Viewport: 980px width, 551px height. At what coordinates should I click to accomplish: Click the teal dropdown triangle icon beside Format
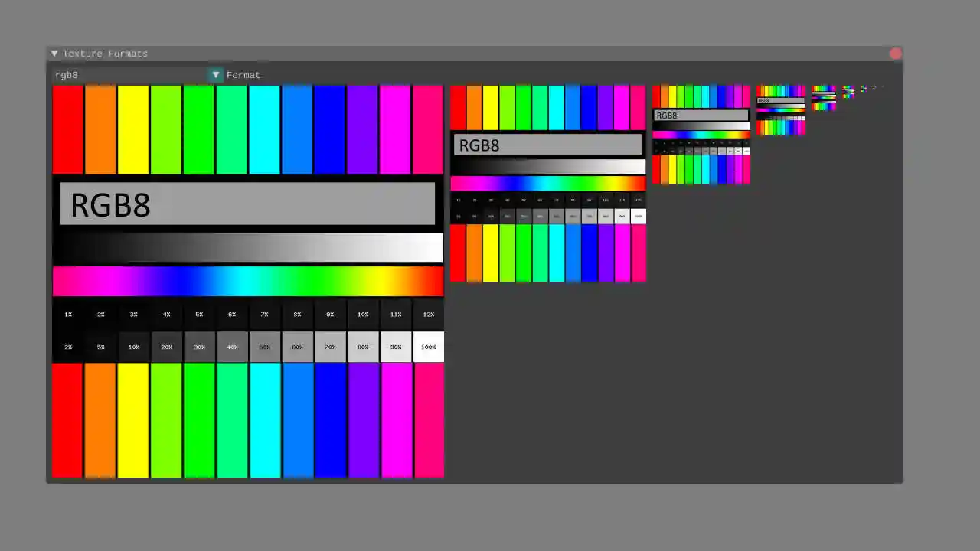(216, 74)
